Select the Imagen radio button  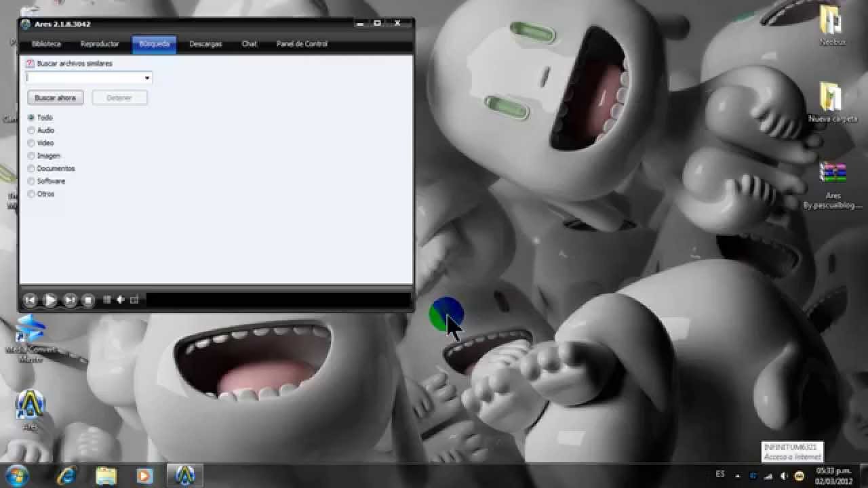point(31,156)
